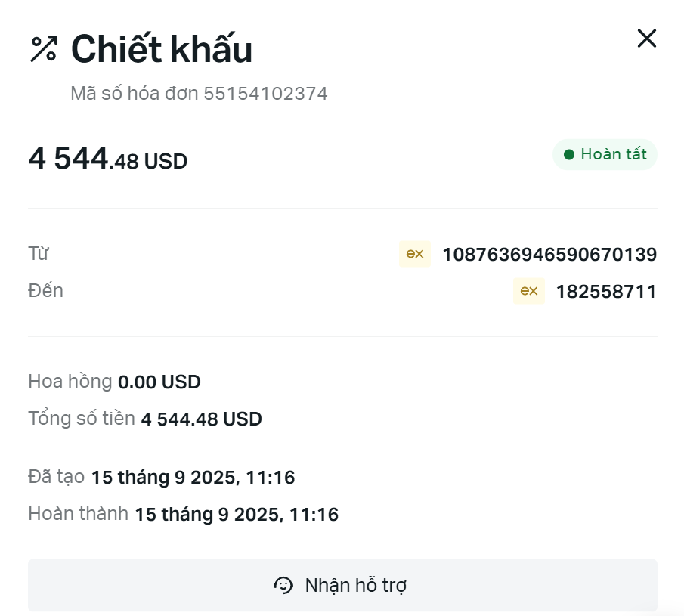
Task: Click the 4 544.48 USD main amount
Action: pyautogui.click(x=108, y=160)
